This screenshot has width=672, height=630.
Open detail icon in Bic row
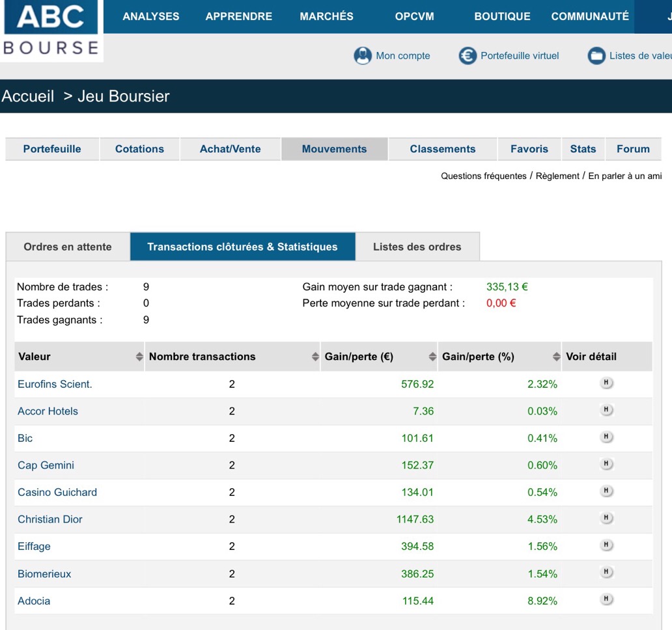pyautogui.click(x=606, y=437)
